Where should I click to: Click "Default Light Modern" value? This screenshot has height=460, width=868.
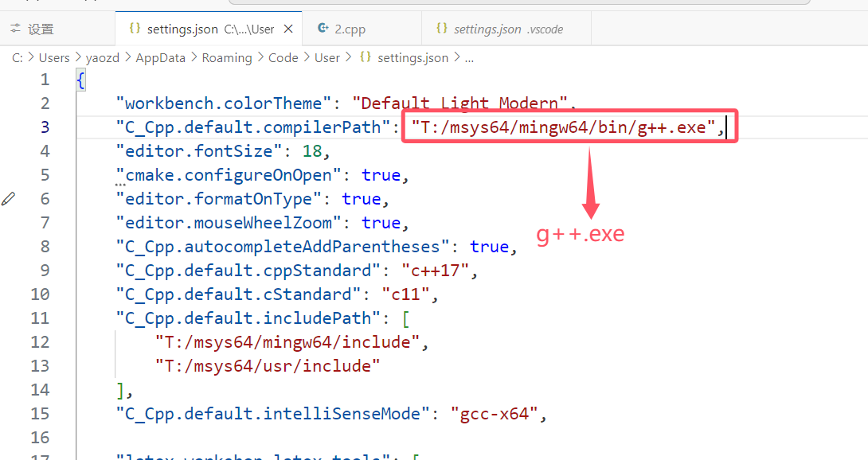click(x=459, y=103)
